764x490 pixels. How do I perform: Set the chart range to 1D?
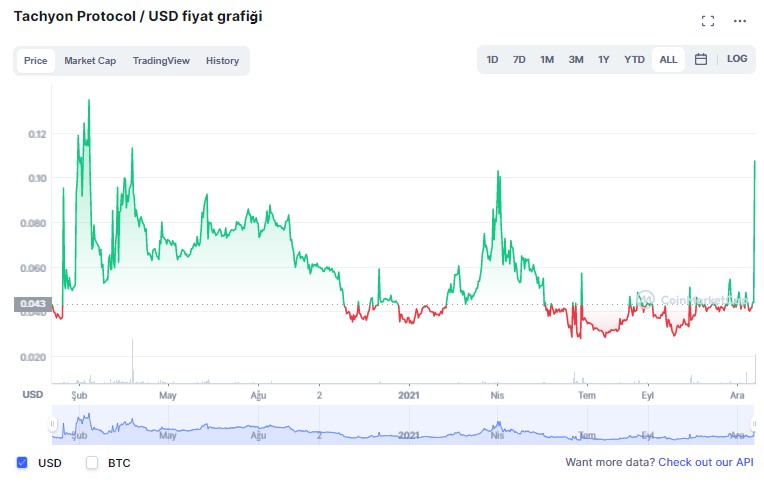click(492, 59)
